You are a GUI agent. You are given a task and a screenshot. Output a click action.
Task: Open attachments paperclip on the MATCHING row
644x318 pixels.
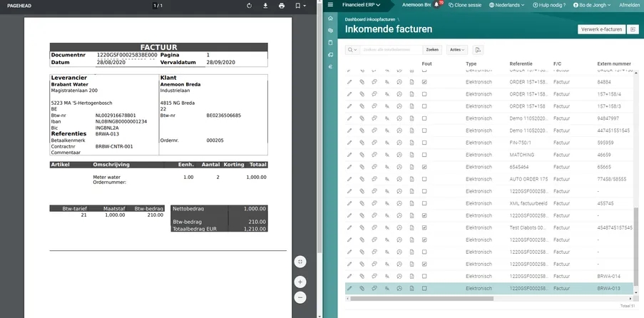[362, 154]
